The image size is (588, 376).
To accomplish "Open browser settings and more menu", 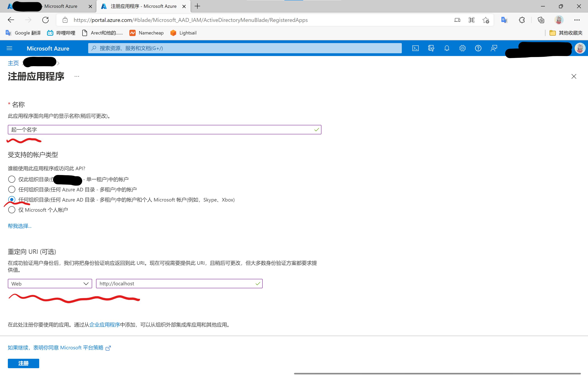I will pos(577,20).
